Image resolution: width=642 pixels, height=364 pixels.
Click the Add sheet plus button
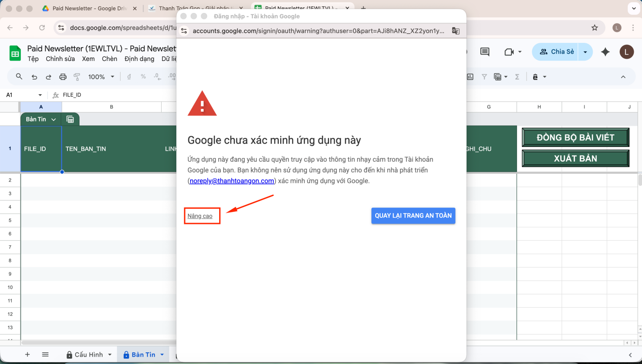[x=27, y=354]
